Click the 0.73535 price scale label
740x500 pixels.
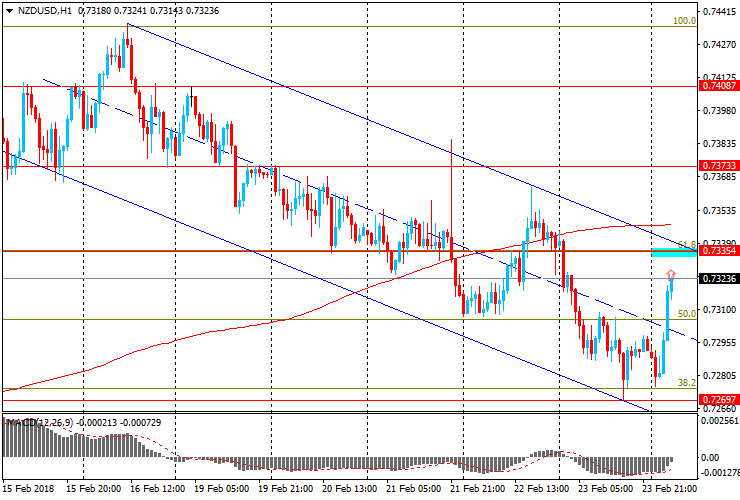click(x=720, y=210)
